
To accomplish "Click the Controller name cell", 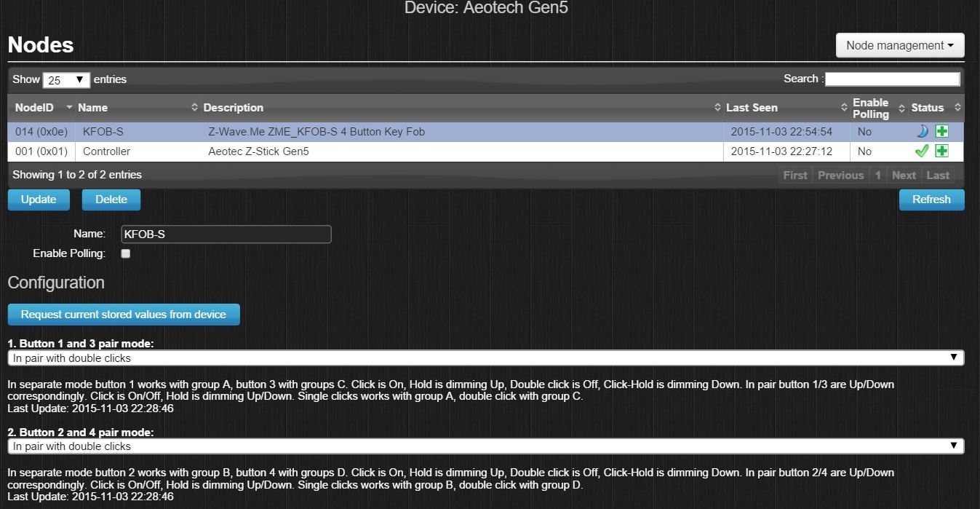I will coord(138,151).
